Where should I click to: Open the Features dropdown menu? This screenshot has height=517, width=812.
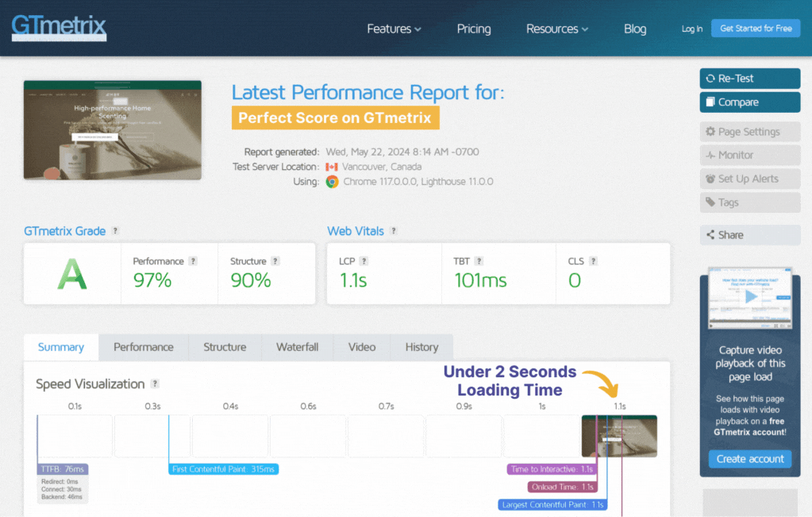click(x=394, y=29)
